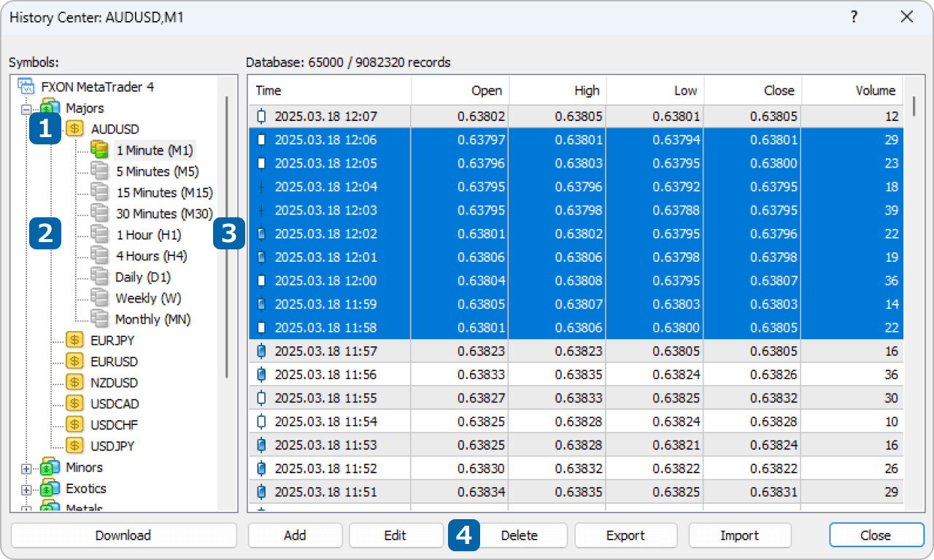Click the FXON MetaTrader 4 root icon
Image resolution: width=934 pixels, height=560 pixels.
(27, 86)
